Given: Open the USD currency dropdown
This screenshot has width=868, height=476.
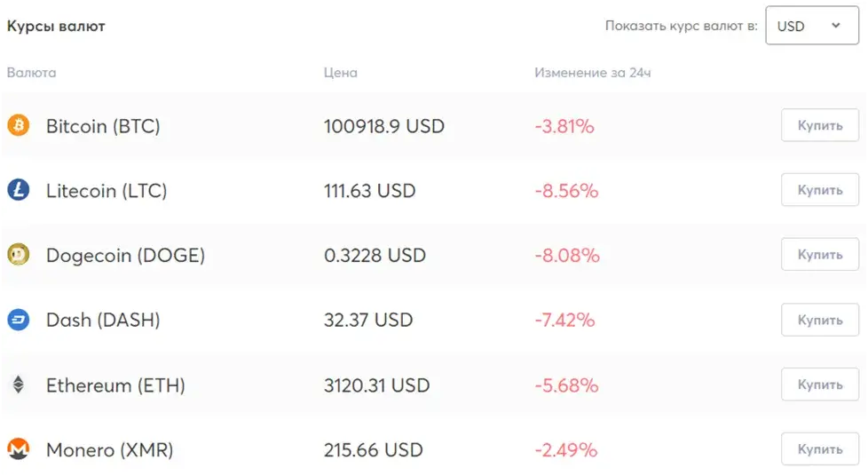Looking at the screenshot, I should [x=812, y=26].
